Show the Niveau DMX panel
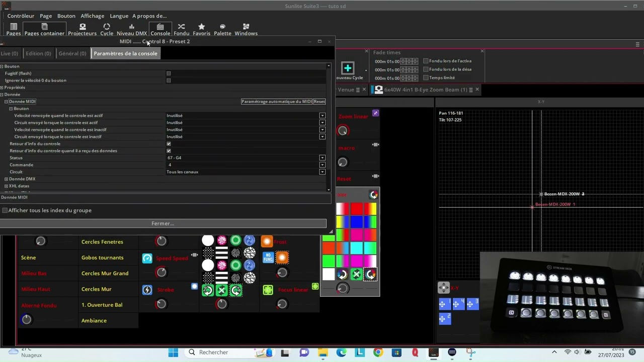This screenshot has width=644, height=362. [132, 29]
